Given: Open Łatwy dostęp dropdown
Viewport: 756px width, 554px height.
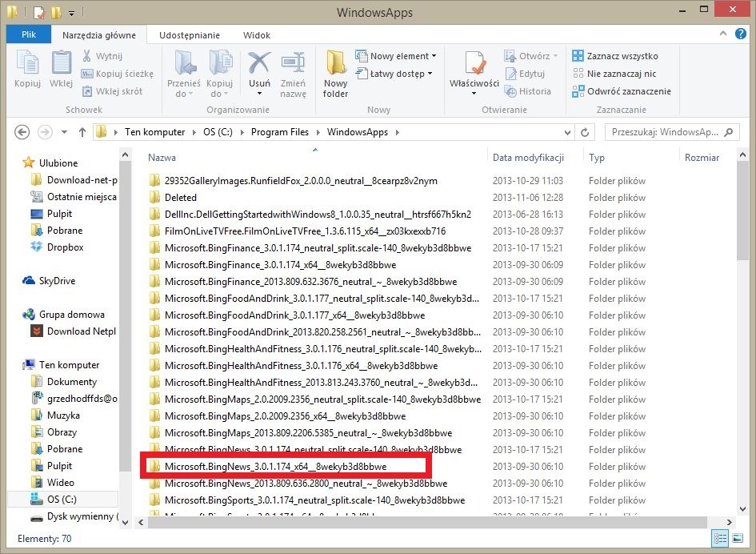Looking at the screenshot, I should [394, 74].
